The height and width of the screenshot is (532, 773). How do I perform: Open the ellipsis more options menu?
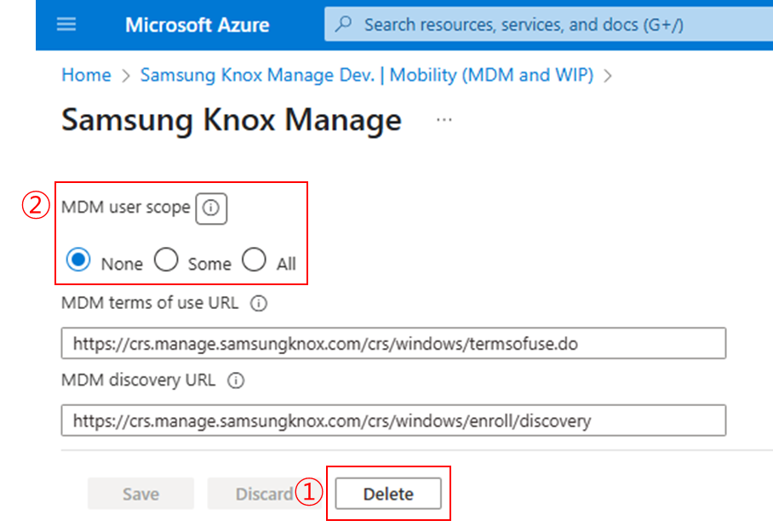pyautogui.click(x=444, y=120)
